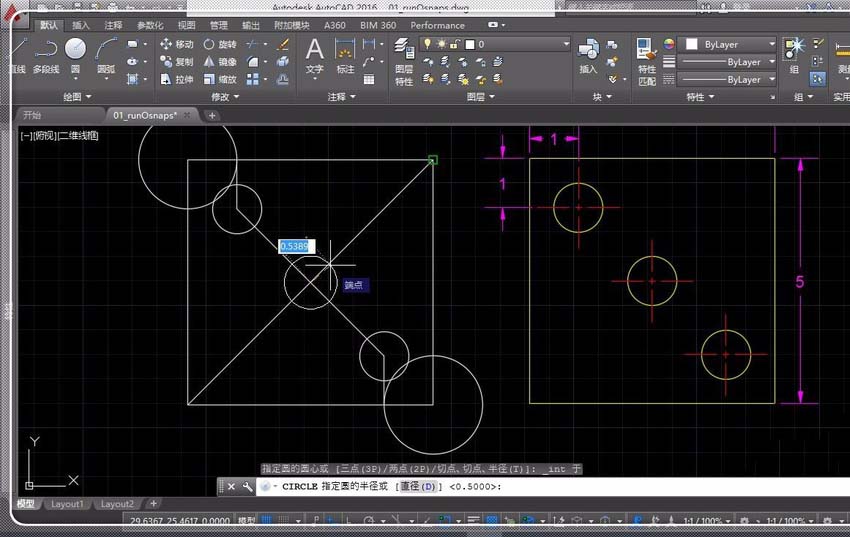
Task: Choose the Move (移动) tool
Action: click(x=177, y=44)
